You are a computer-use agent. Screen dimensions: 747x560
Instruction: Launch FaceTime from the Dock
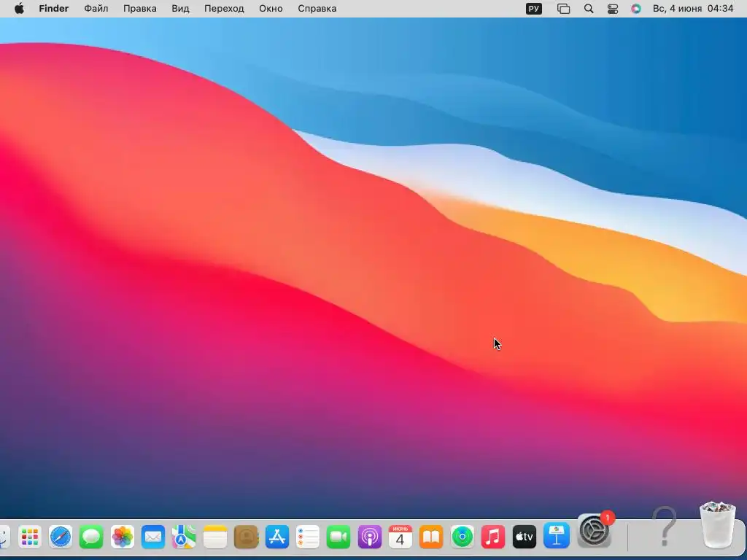tap(338, 537)
